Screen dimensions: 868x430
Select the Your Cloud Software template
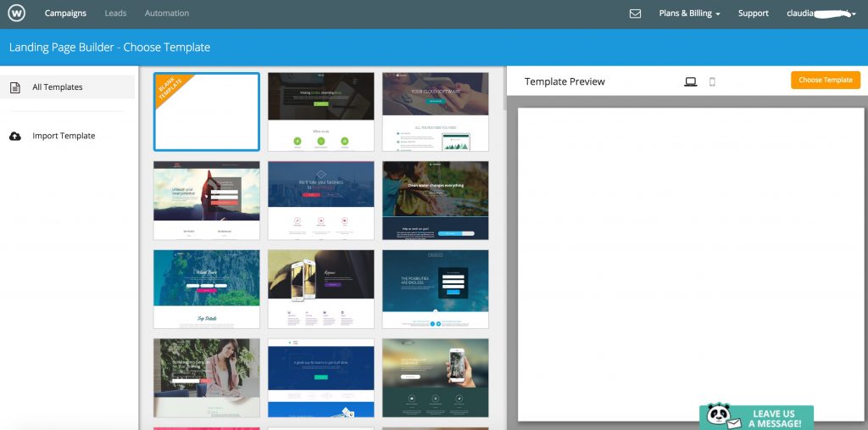point(435,111)
